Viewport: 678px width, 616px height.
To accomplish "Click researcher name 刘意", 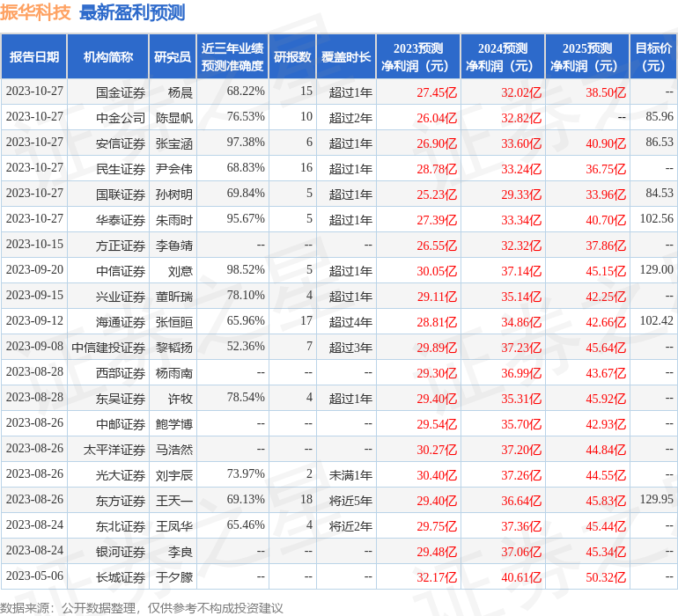I will click(x=181, y=271).
